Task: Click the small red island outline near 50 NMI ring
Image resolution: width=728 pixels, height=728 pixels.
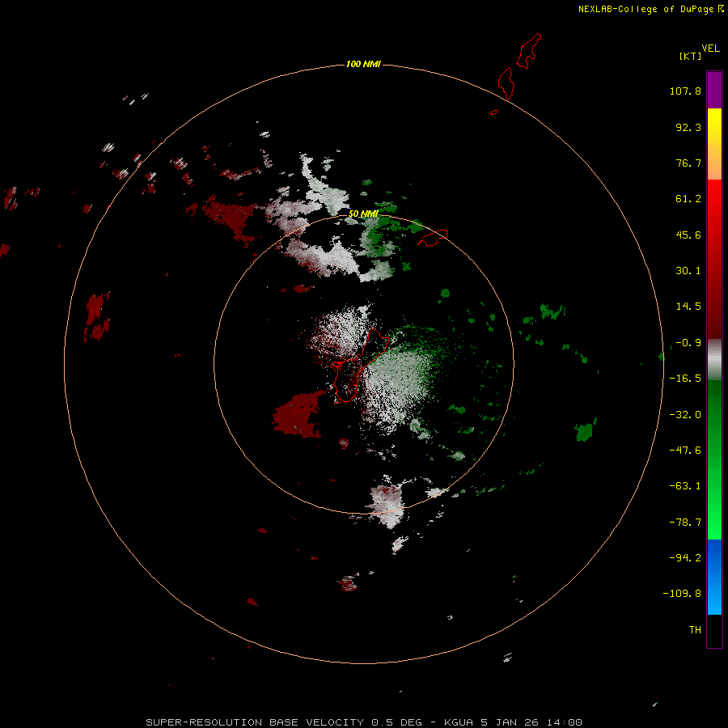Action: [433, 238]
